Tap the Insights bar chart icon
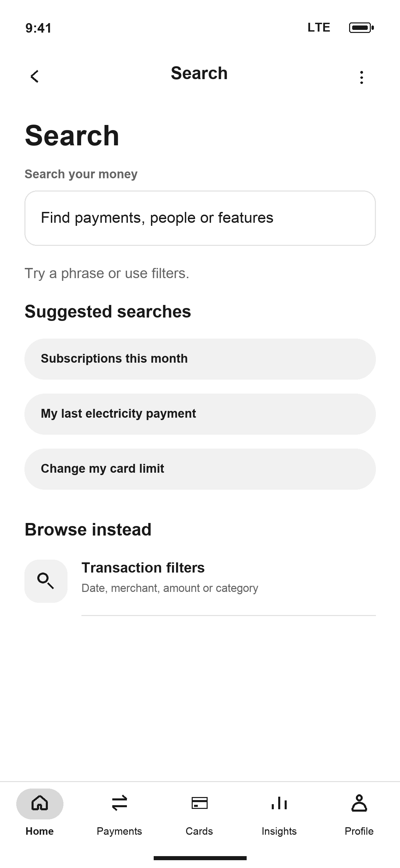This screenshot has height=868, width=400. pyautogui.click(x=279, y=803)
